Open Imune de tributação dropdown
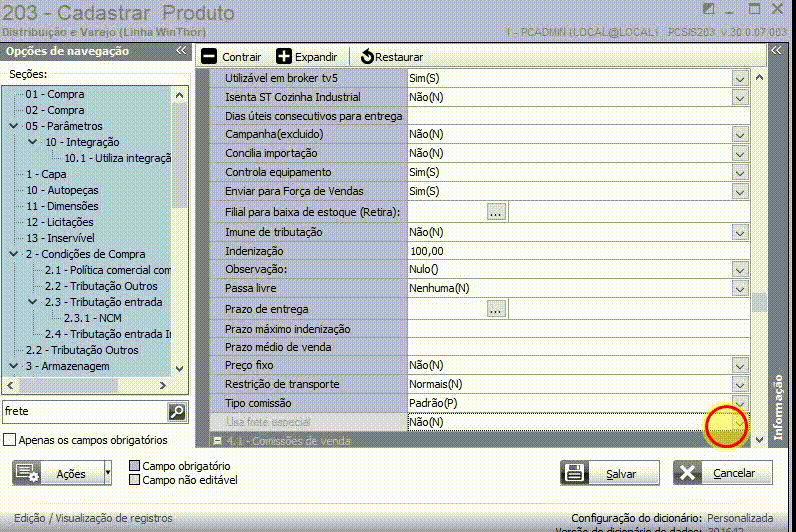The image size is (796, 532). [740, 232]
